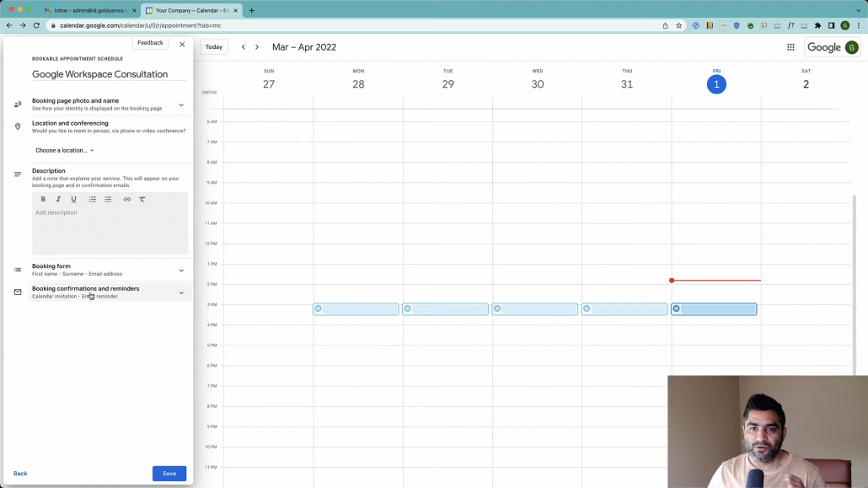This screenshot has height=488, width=868.
Task: Select Thursday 31 appointment slot
Action: 624,309
